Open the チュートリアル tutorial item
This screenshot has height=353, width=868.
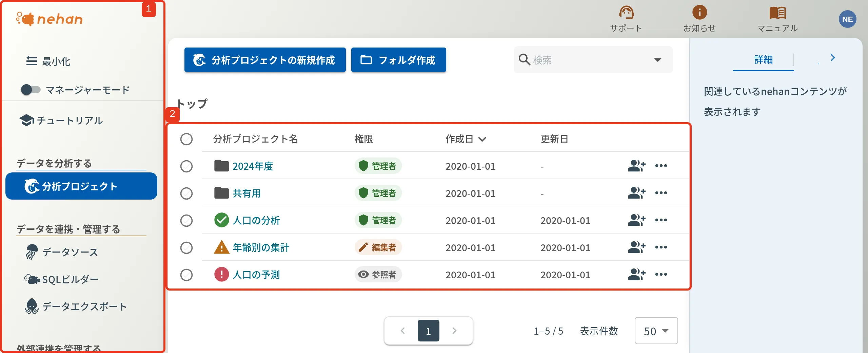click(x=61, y=120)
